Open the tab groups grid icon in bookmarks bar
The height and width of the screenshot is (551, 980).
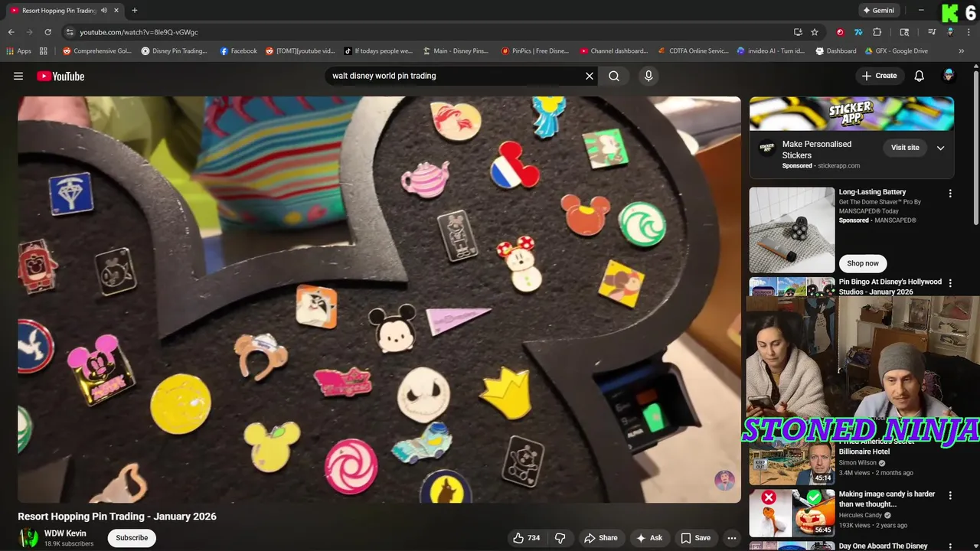(x=44, y=51)
